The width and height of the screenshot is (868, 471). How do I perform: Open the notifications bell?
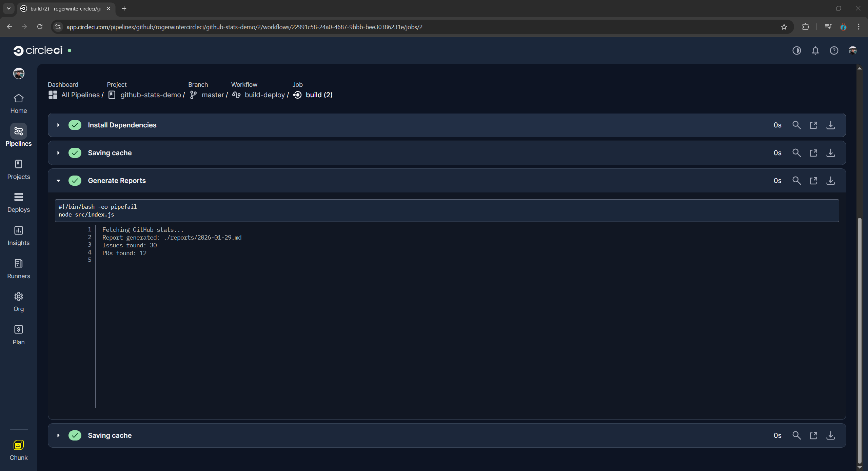[x=815, y=50]
